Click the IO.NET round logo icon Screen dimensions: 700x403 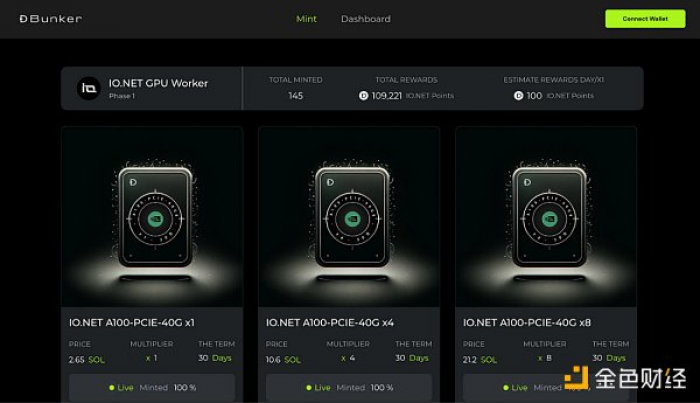pos(88,88)
